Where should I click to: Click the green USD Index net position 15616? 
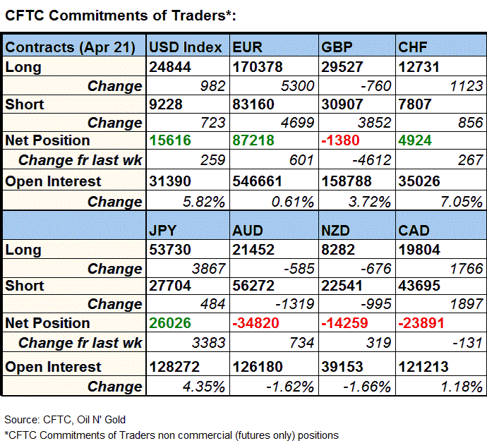[x=169, y=140]
